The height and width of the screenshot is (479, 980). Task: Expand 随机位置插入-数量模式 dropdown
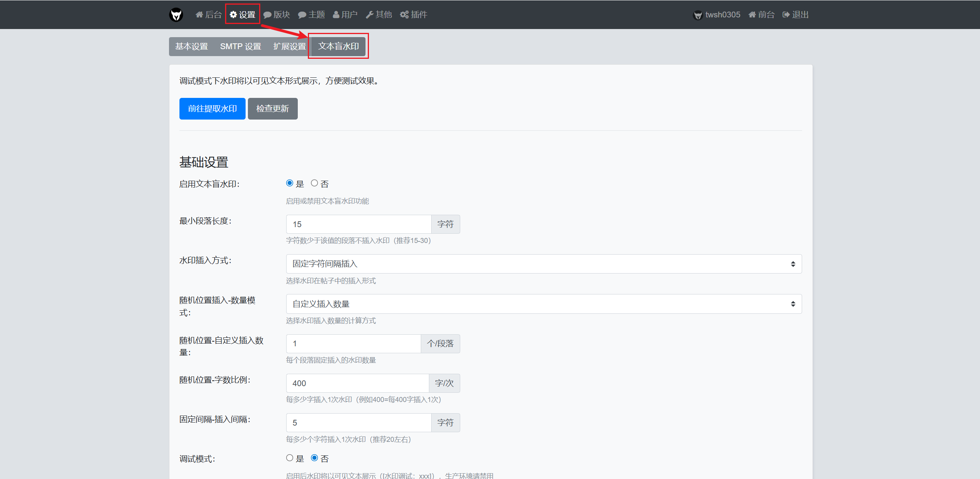coord(543,304)
